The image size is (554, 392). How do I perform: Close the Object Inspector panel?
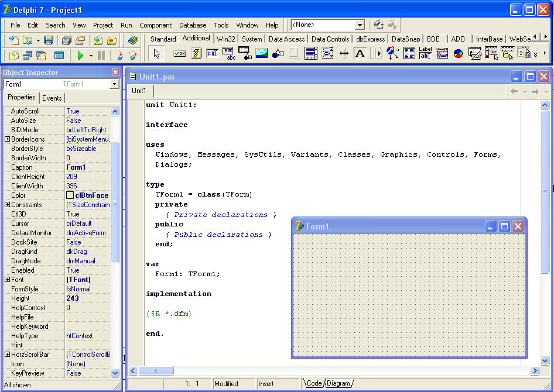(115, 73)
